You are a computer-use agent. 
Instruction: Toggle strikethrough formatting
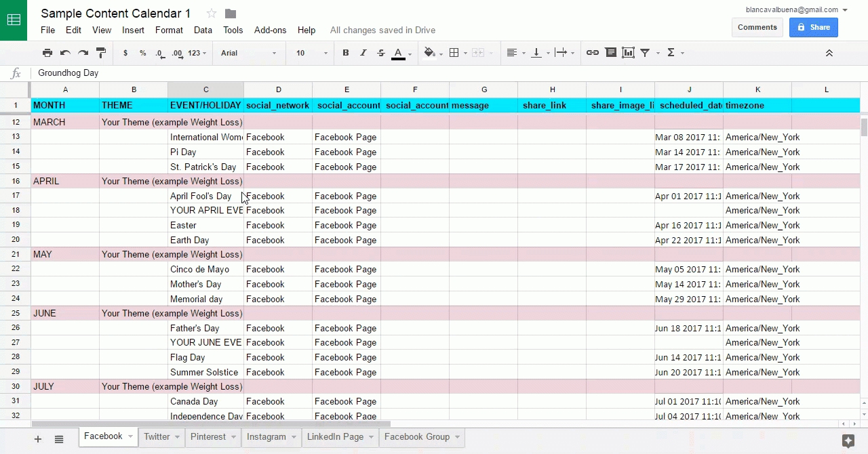point(381,53)
